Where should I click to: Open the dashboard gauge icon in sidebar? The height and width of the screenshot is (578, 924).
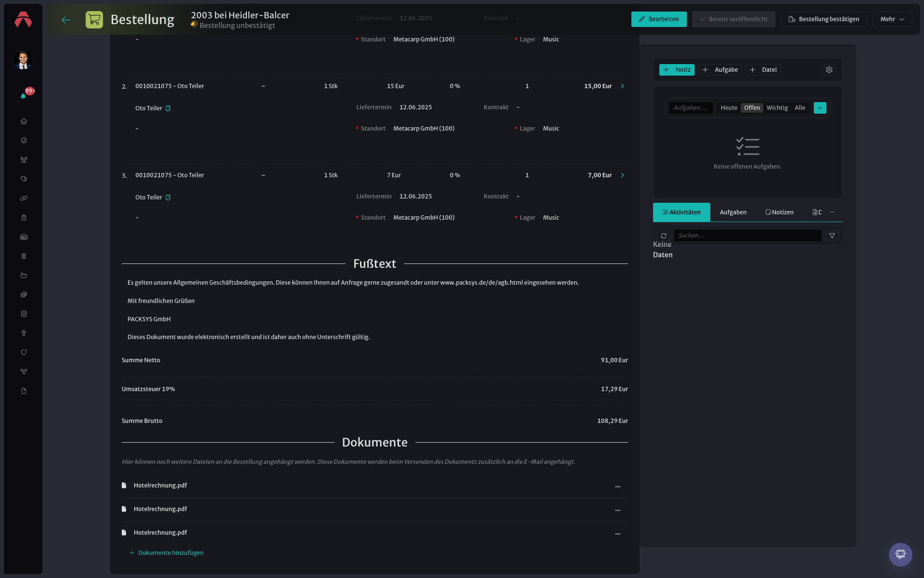click(24, 141)
